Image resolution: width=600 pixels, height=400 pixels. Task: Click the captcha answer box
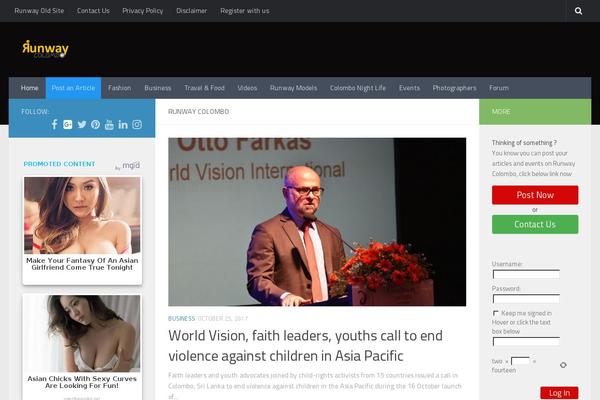(520, 361)
